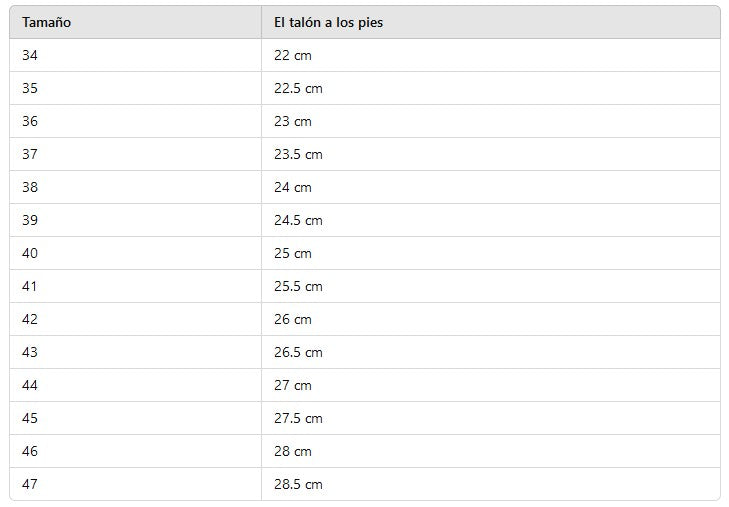Image resolution: width=729 pixels, height=507 pixels.
Task: Select size 38 cell
Action: (30, 187)
